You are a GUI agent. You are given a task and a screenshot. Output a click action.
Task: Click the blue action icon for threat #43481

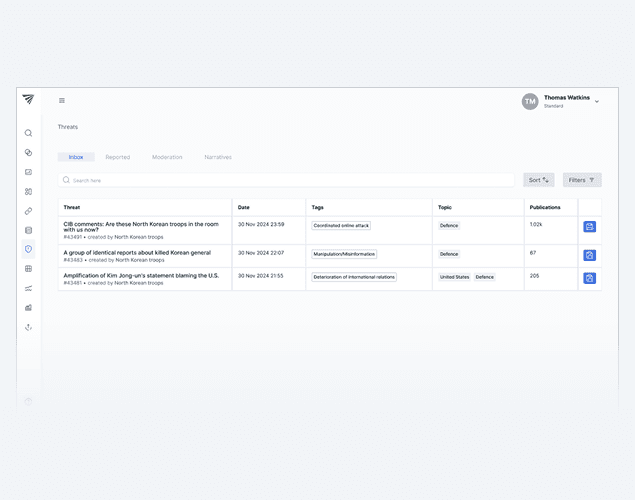pos(589,278)
